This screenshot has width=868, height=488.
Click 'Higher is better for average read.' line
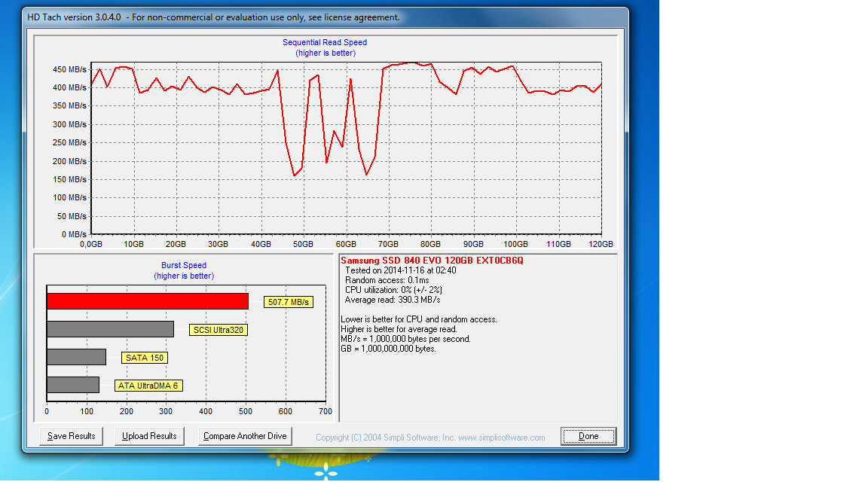click(x=399, y=329)
